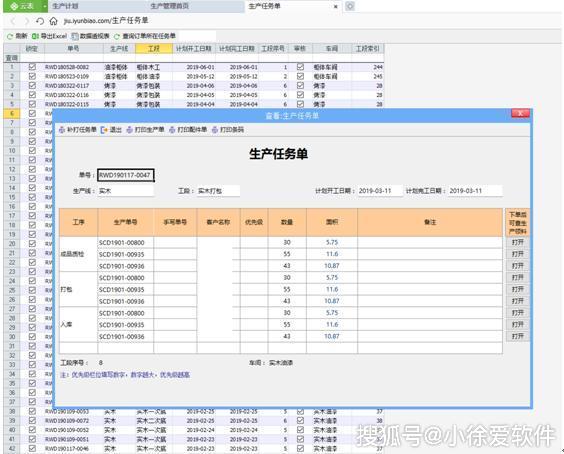This screenshot has height=454, width=564.
Task: Toggle the 锁定 checkbox in row 42
Action: 32,449
